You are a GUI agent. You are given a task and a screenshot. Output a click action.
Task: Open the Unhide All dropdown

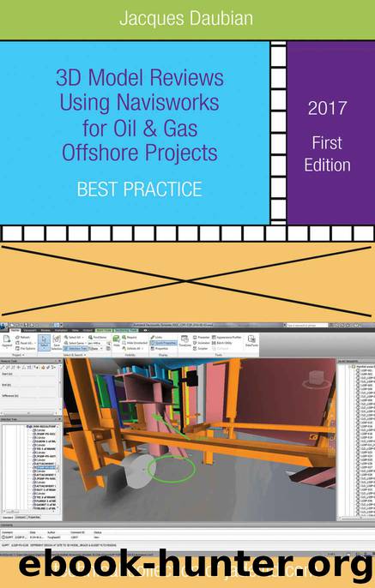[x=133, y=348]
